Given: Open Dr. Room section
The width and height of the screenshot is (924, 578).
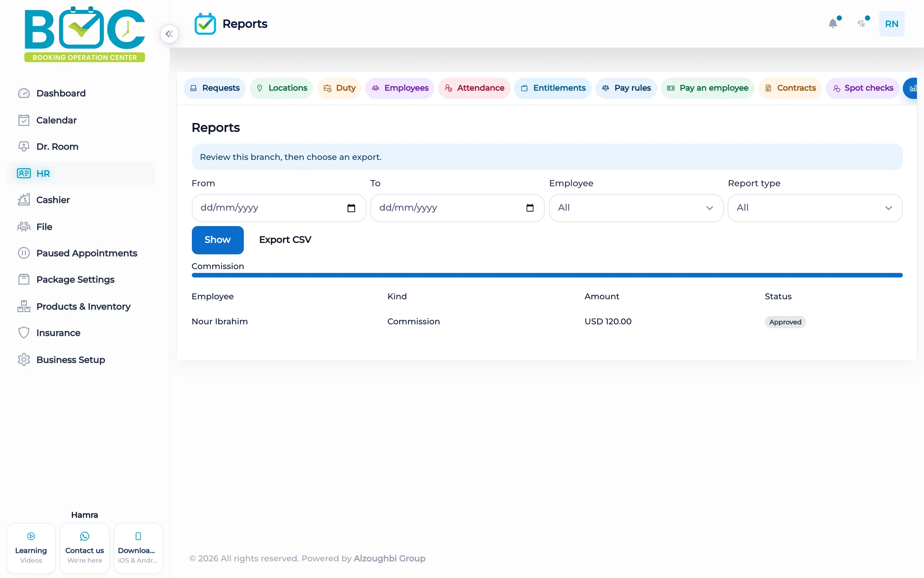Looking at the screenshot, I should pos(81,146).
